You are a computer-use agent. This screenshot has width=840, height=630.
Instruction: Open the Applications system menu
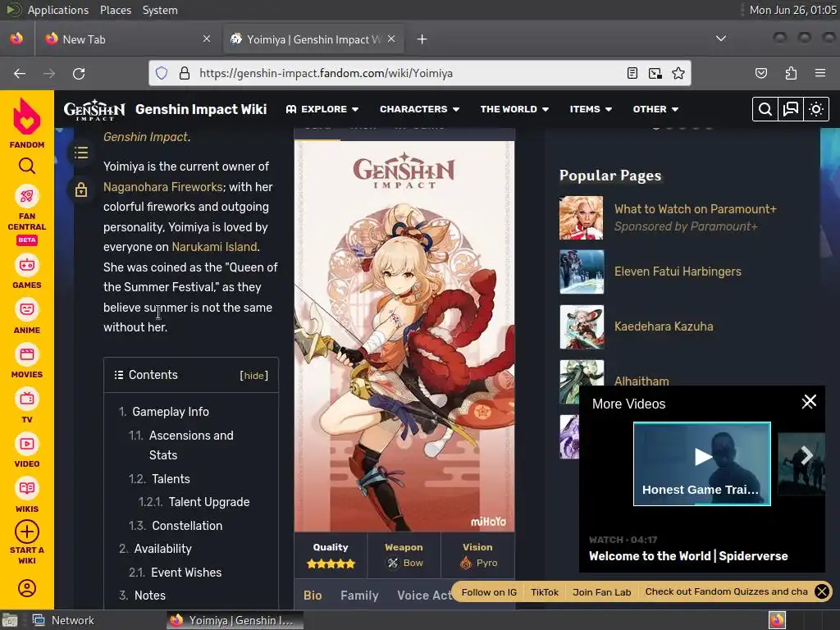tap(58, 10)
